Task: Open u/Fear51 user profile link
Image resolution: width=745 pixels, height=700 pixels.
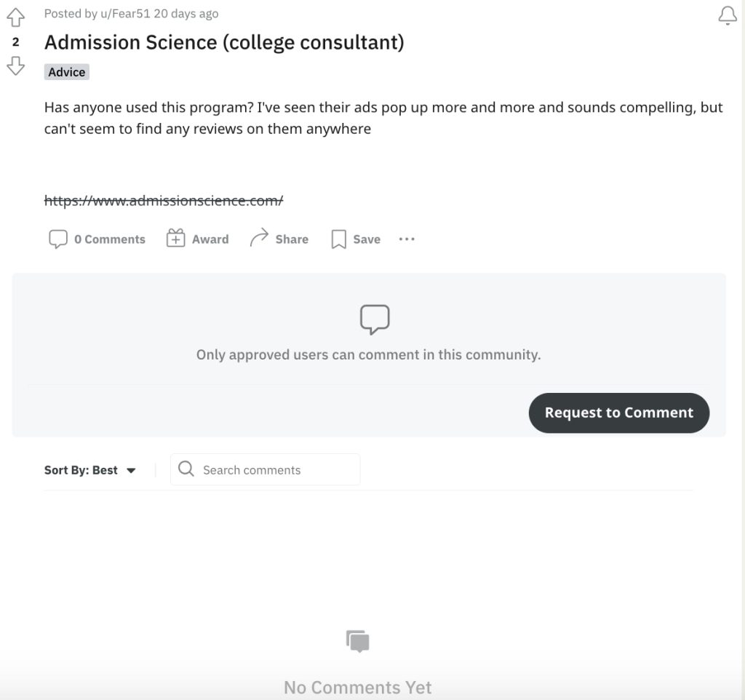Action: point(125,13)
